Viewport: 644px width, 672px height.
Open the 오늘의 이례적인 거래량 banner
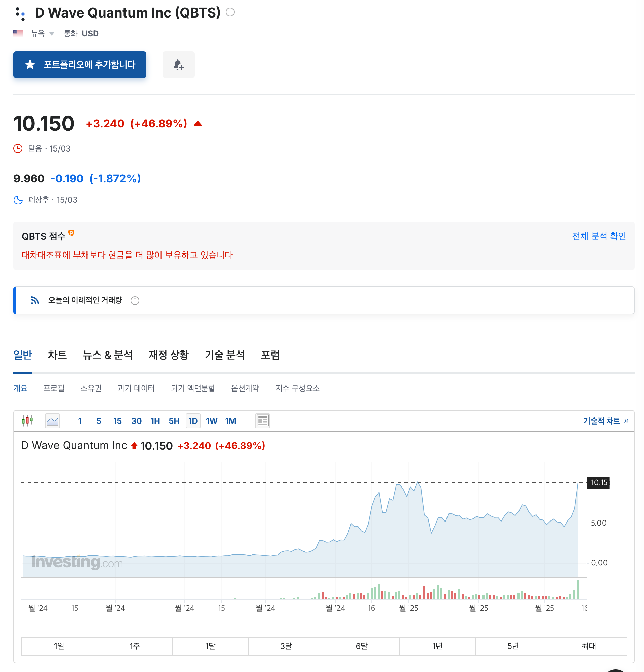(324, 300)
